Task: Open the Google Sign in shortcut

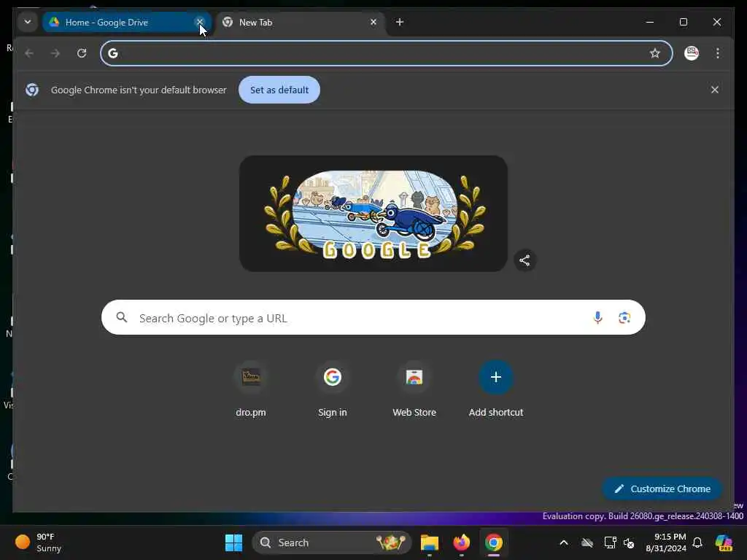Action: [333, 389]
